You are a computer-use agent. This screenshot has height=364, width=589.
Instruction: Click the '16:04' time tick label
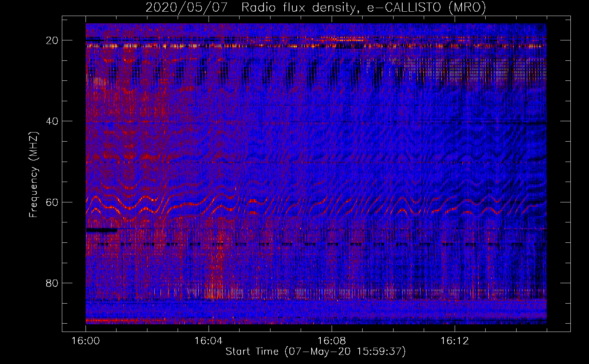click(208, 341)
